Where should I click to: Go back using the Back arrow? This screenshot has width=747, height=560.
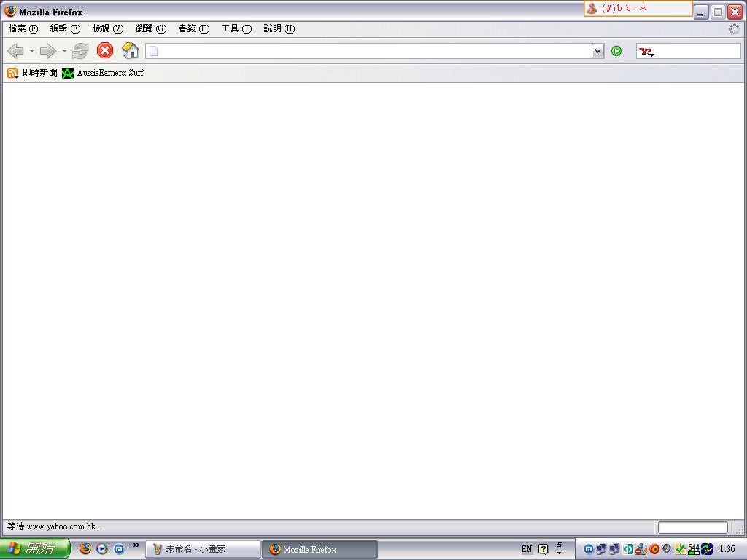tap(16, 51)
